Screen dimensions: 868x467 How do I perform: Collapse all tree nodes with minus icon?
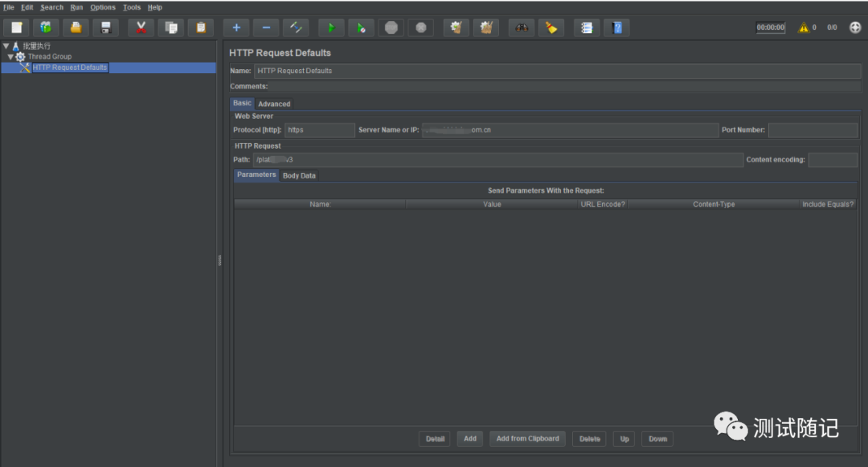266,27
